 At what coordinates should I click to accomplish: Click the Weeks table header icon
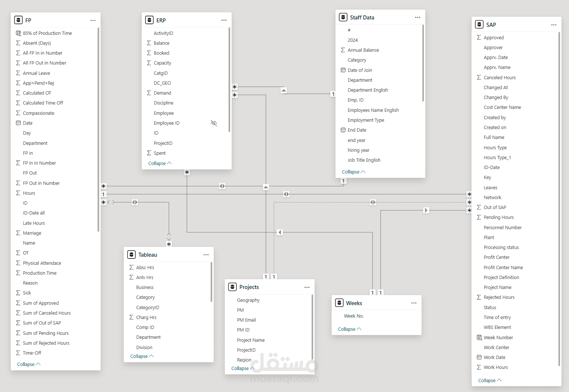point(339,303)
